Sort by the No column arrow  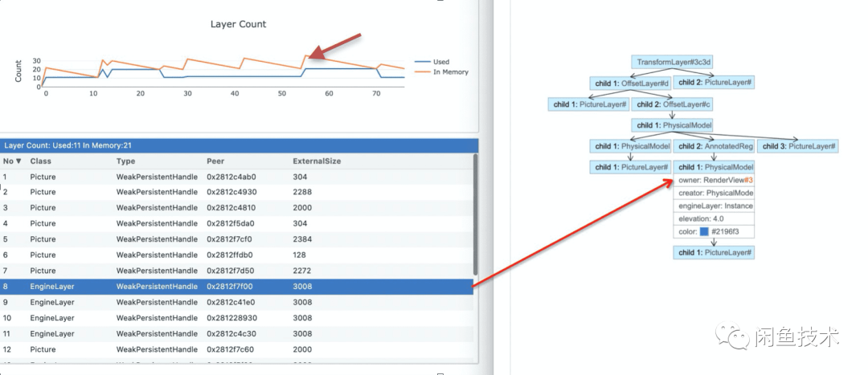click(x=18, y=161)
